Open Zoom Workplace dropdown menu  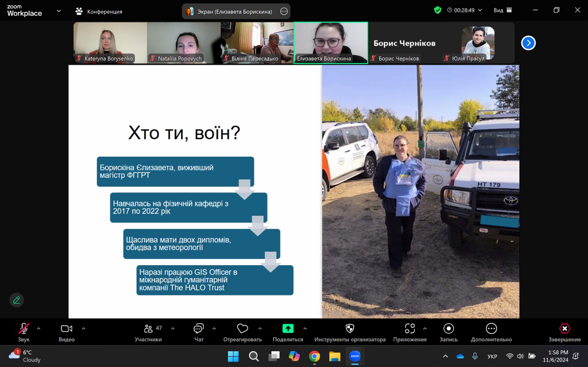[59, 11]
